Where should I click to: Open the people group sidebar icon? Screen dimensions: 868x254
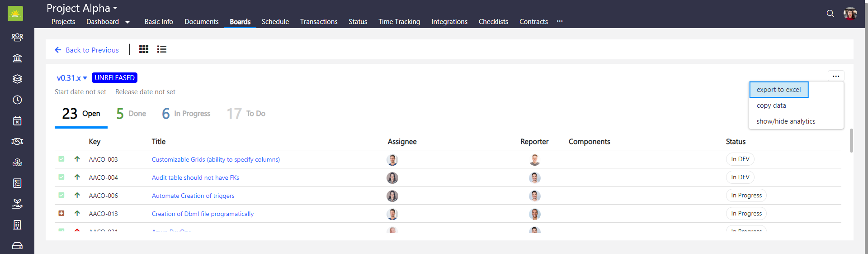17,37
